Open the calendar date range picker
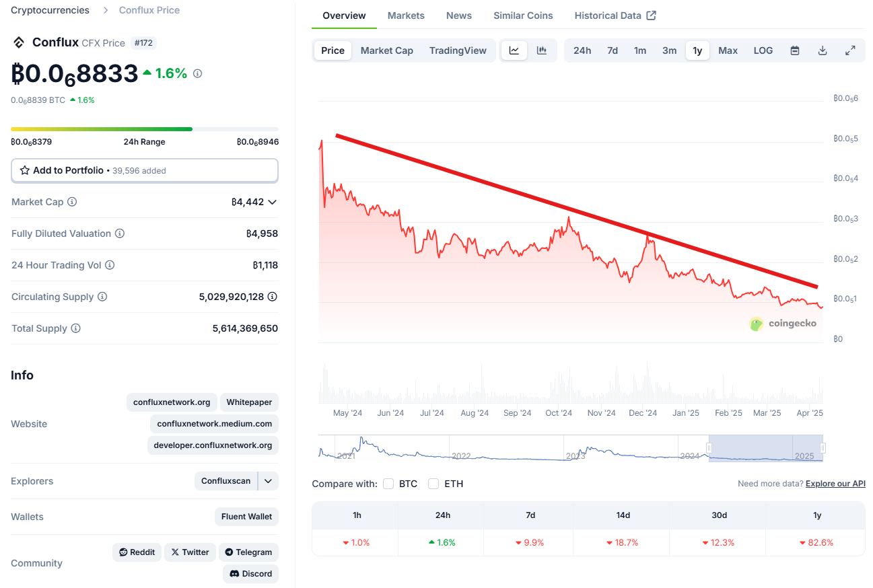This screenshot has width=873, height=588. point(795,50)
